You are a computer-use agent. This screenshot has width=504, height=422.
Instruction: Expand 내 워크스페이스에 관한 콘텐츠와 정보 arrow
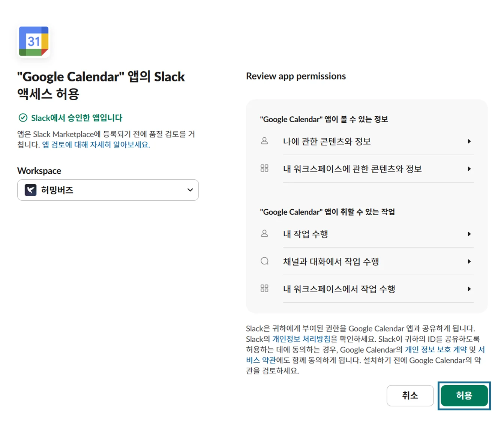click(469, 169)
